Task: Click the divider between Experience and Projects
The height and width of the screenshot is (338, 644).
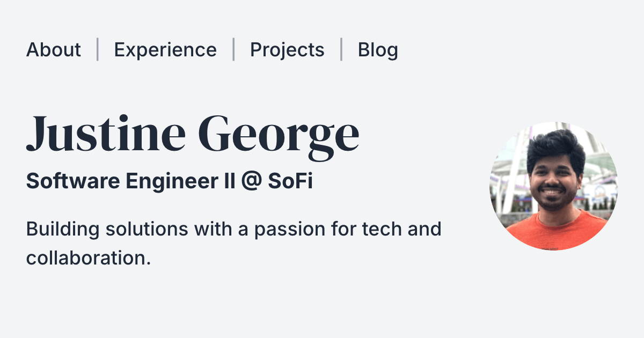Action: click(x=233, y=49)
